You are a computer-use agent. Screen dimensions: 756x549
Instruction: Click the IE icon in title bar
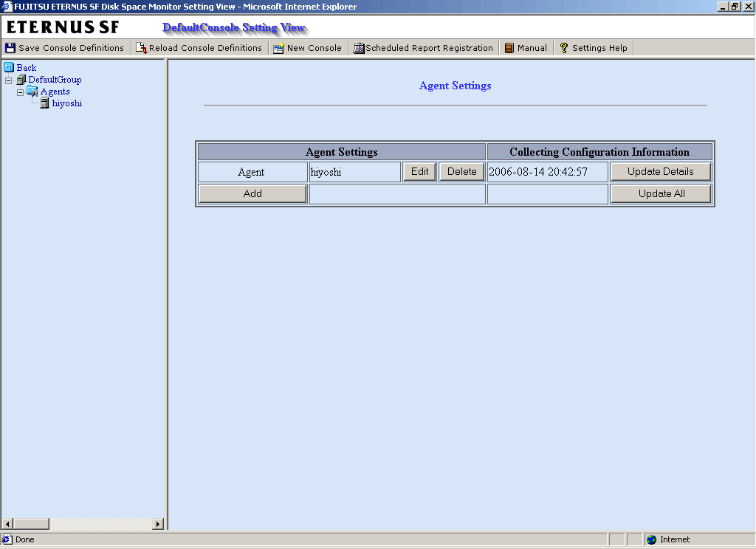tap(6, 6)
